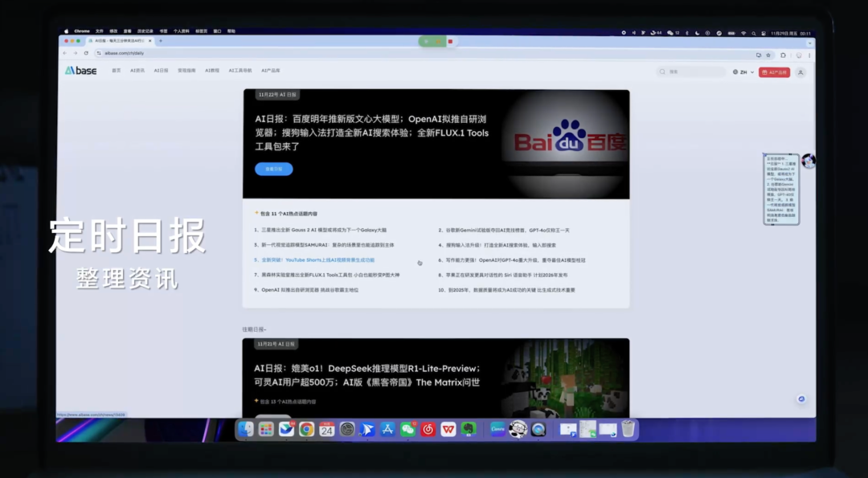
Task: Open WeChat from the dock
Action: 408,429
